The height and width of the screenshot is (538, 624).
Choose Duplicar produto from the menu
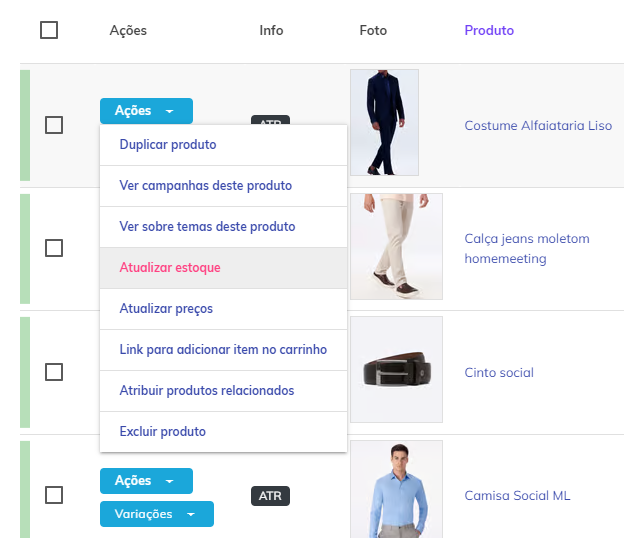coord(168,145)
